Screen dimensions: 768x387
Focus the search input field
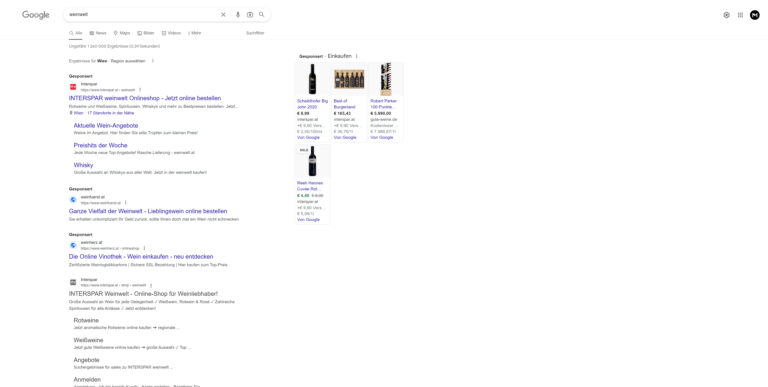click(142, 15)
